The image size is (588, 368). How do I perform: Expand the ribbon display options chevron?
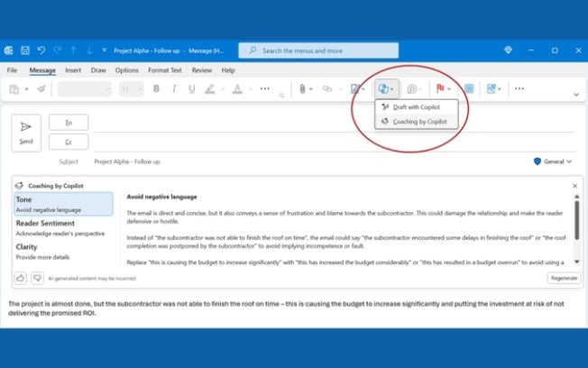click(x=576, y=95)
